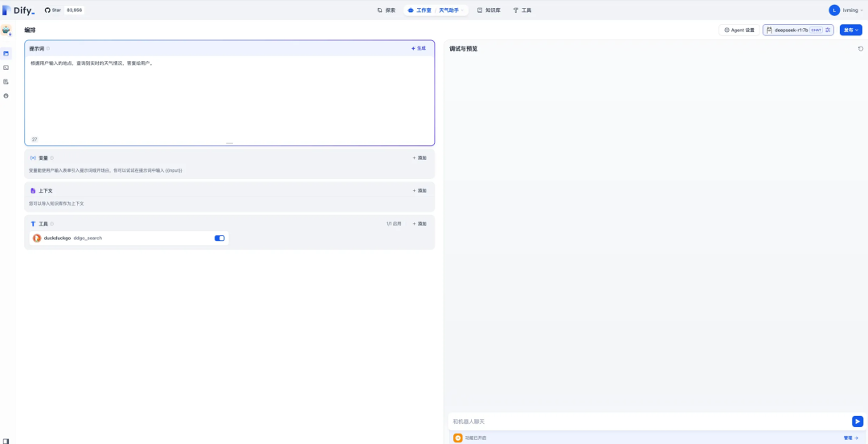This screenshot has width=868, height=444.
Task: Click the Dify logo in header
Action: [x=18, y=10]
